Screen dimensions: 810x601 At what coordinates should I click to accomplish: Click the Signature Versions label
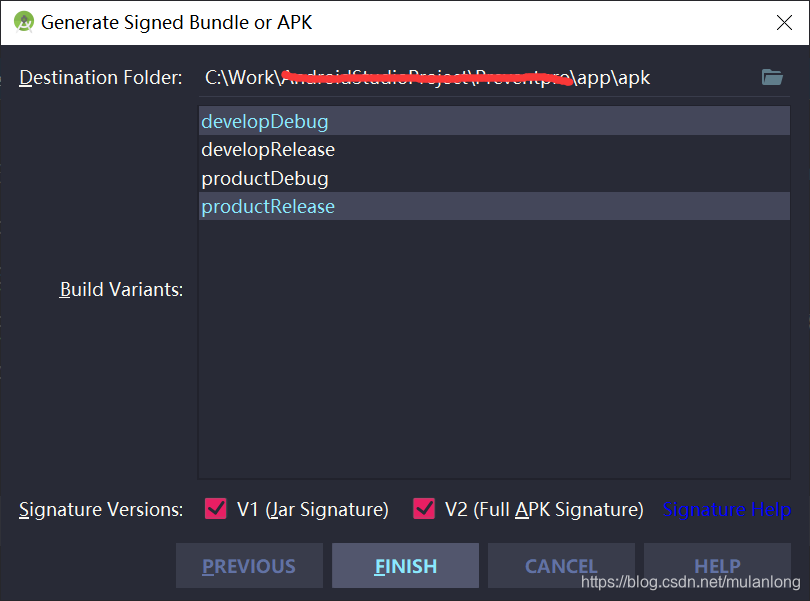[x=100, y=509]
